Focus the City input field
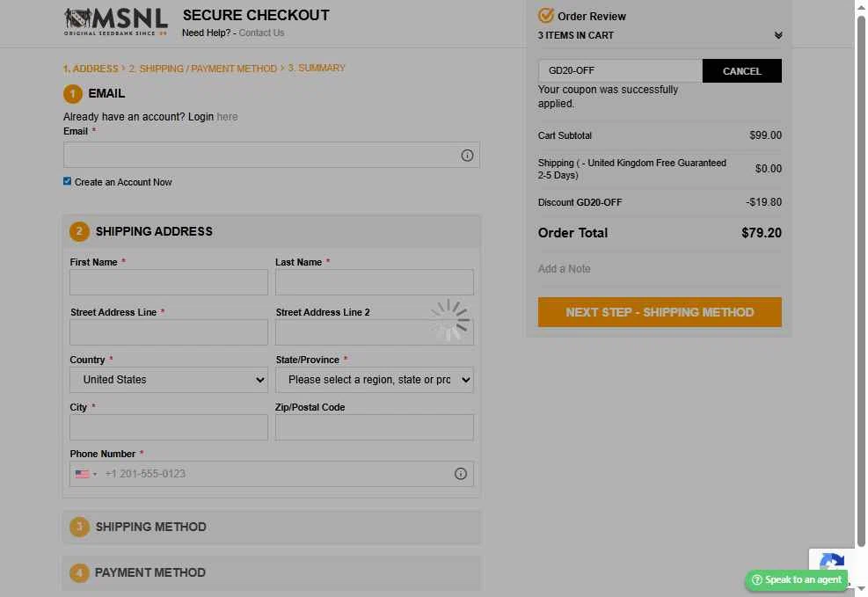Image resolution: width=868 pixels, height=597 pixels. click(x=168, y=427)
